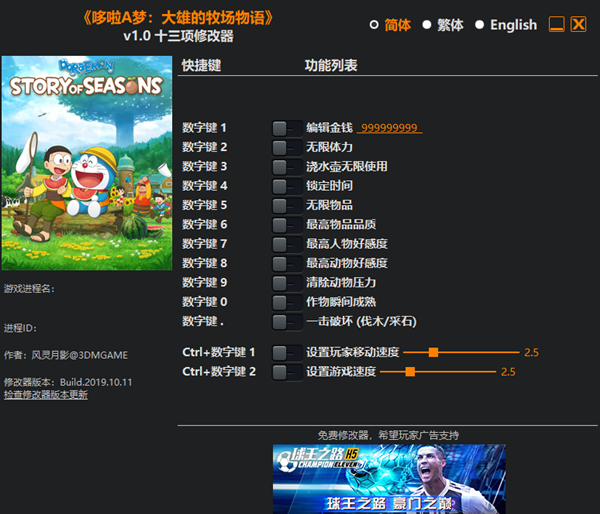Toggle 编辑金钱 cheat switch
This screenshot has height=514, width=600.
pos(287,129)
